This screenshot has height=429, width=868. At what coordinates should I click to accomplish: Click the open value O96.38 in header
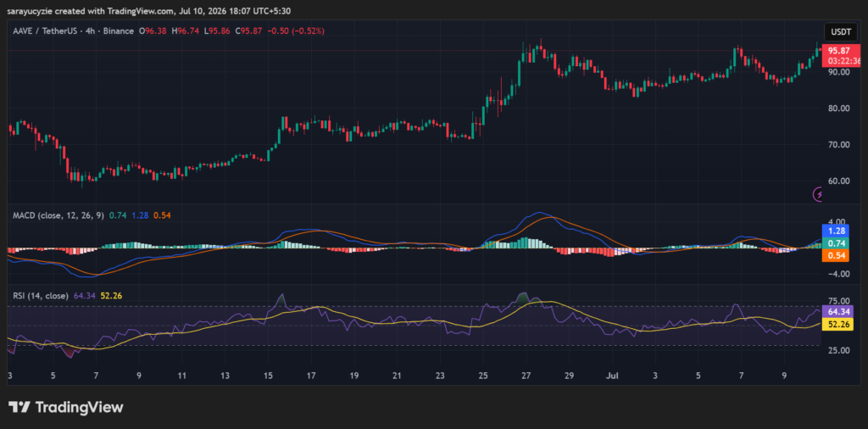(x=153, y=31)
